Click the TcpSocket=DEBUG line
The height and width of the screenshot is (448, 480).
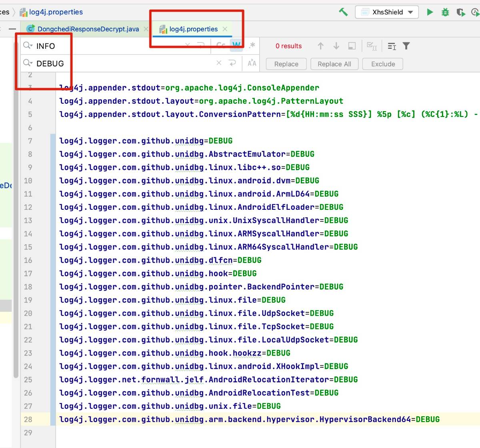[x=196, y=326]
